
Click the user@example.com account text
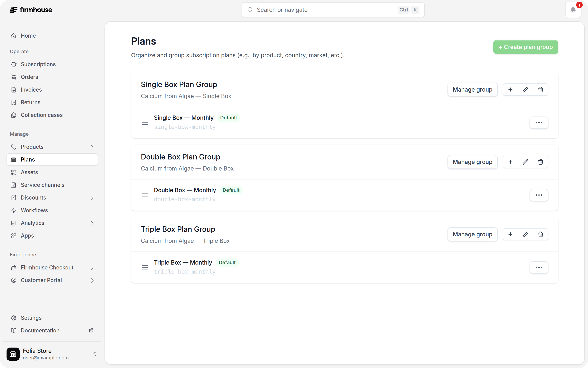pyautogui.click(x=46, y=358)
